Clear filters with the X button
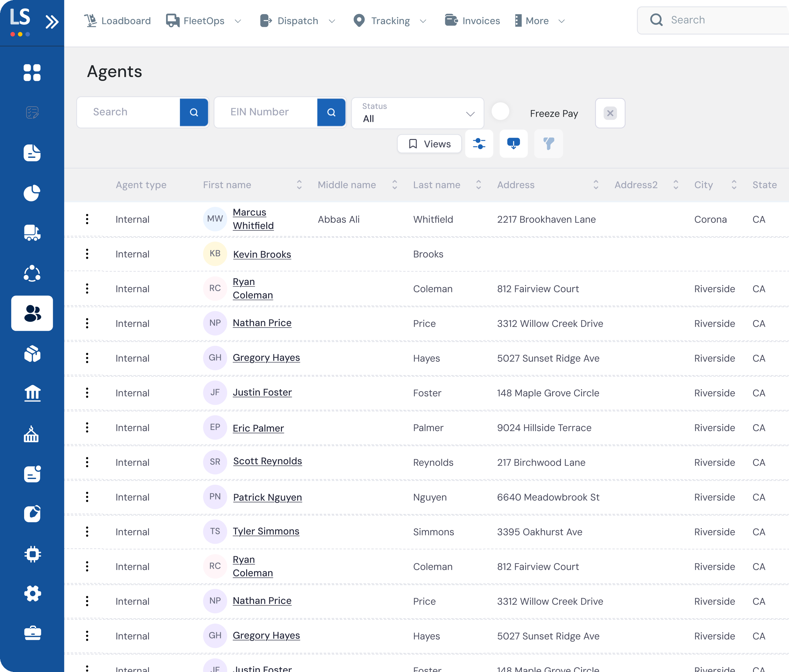Screen dimensions: 789x672 (610, 113)
